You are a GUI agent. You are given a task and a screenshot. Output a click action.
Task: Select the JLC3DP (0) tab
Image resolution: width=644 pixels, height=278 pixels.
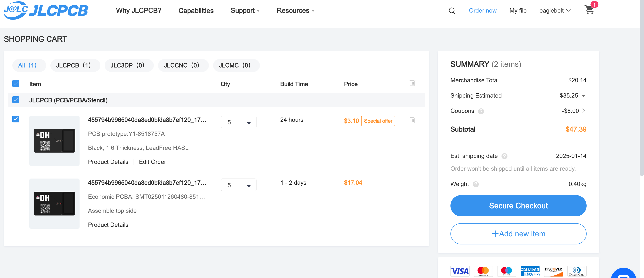click(129, 65)
